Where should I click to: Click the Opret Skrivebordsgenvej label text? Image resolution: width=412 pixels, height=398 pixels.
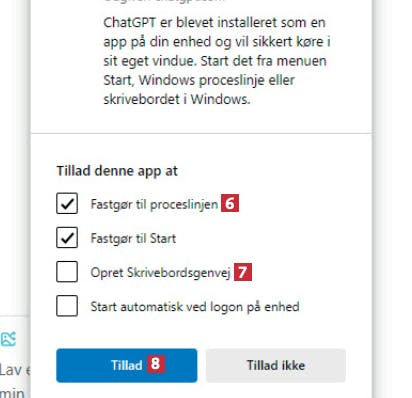tap(161, 273)
